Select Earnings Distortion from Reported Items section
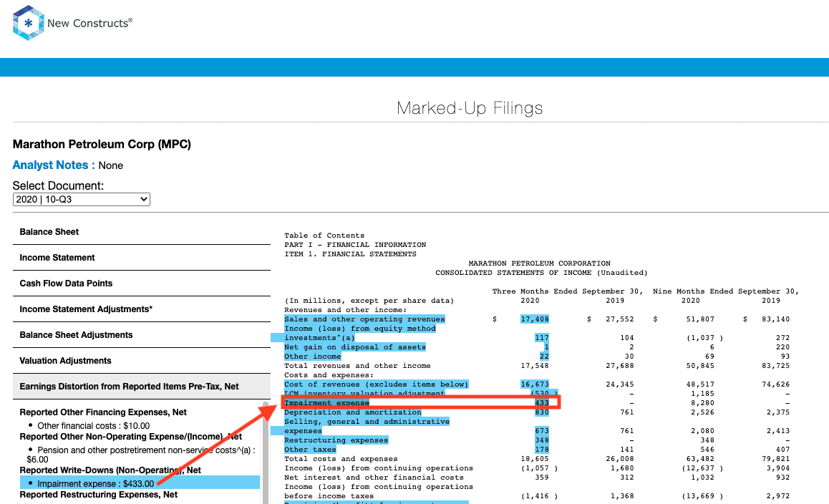 [142, 387]
